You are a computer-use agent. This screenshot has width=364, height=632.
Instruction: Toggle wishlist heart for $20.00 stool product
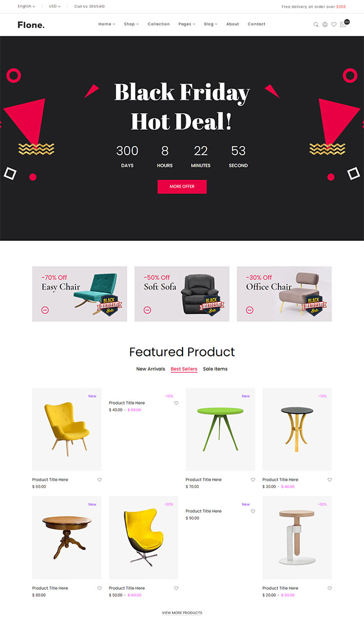tap(329, 588)
